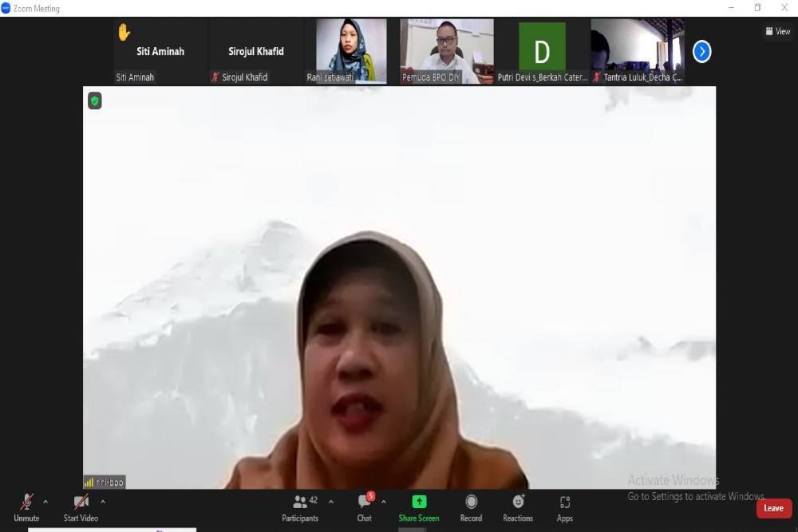Select Pemuda BPO DIY video thumbnail
The image size is (798, 532).
click(x=447, y=51)
